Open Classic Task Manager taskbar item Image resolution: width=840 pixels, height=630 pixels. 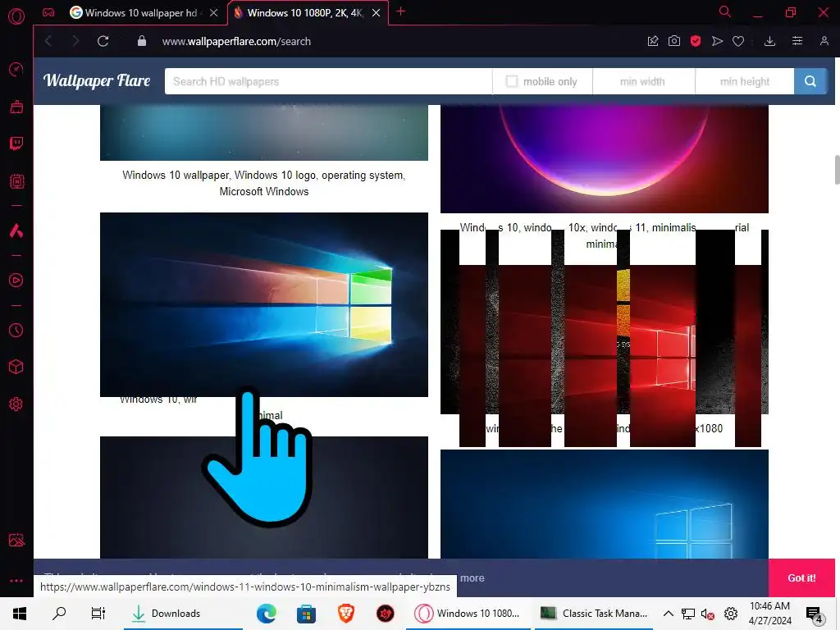594,614
